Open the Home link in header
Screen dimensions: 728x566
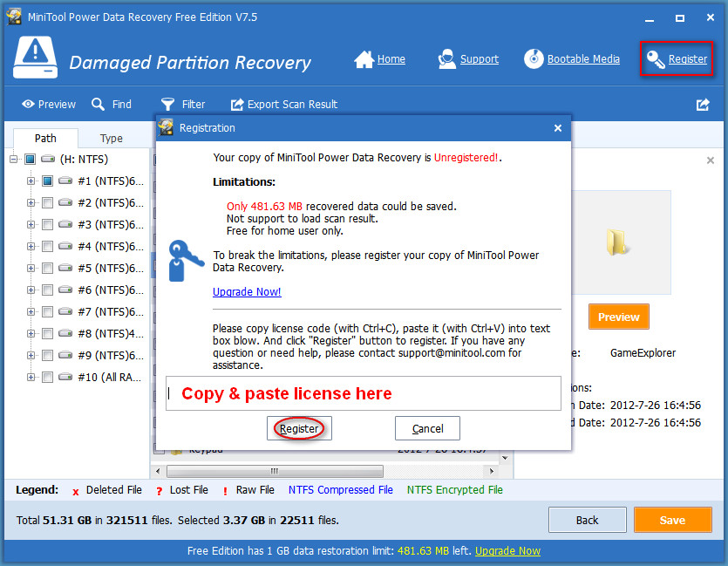coord(391,59)
